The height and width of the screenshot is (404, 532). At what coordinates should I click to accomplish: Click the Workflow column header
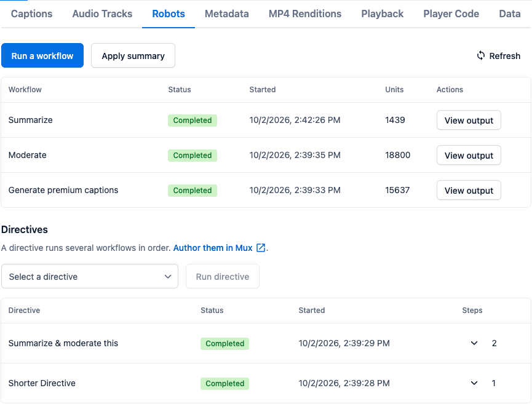coord(25,90)
